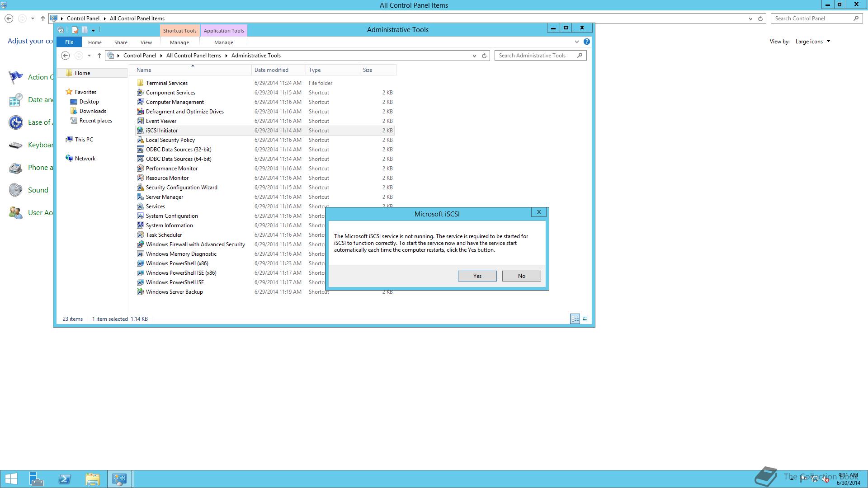Select the Event Viewer icon
Viewport: 868px width, 488px height.
pos(140,121)
